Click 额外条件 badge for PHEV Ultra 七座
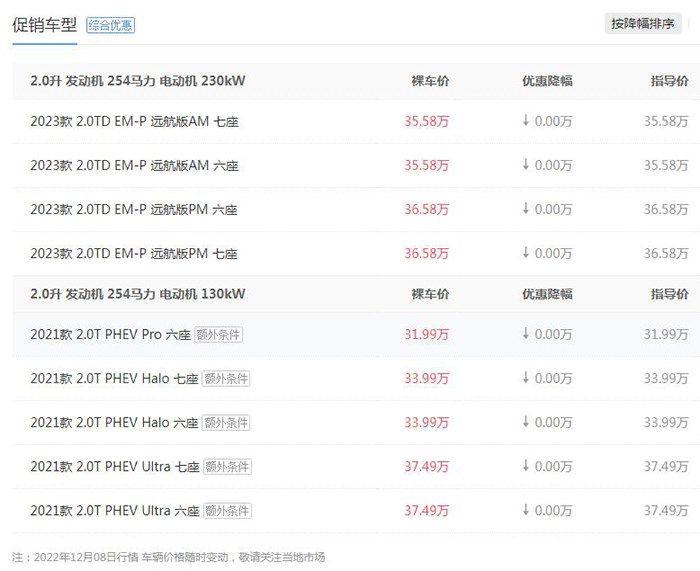 pos(227,467)
